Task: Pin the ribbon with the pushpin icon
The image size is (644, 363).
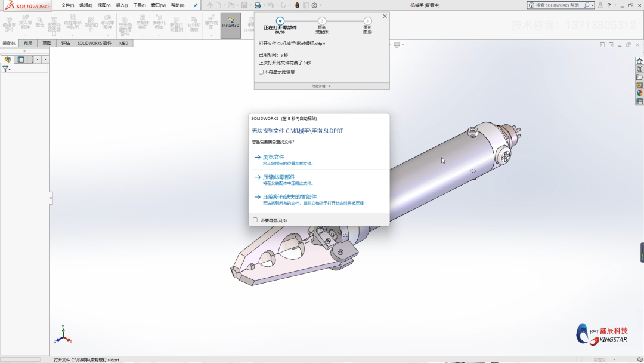Action: [x=196, y=5]
